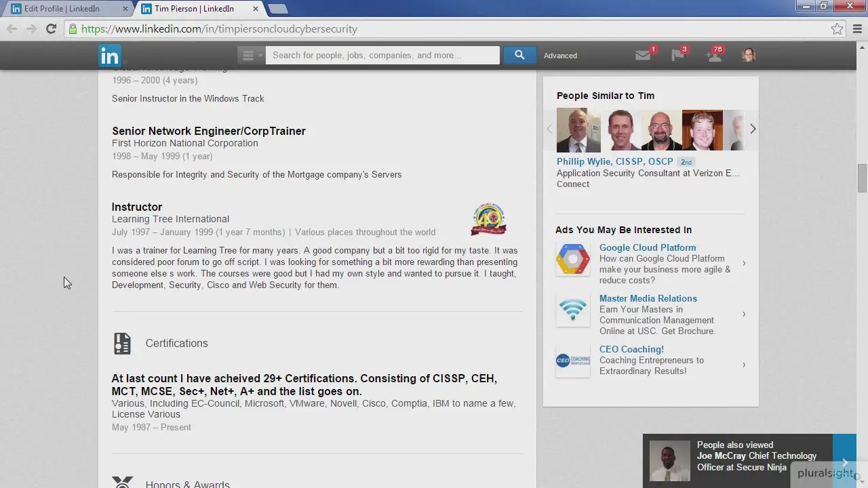Click CEO Coaching logo icon
The height and width of the screenshot is (488, 868).
(x=573, y=361)
